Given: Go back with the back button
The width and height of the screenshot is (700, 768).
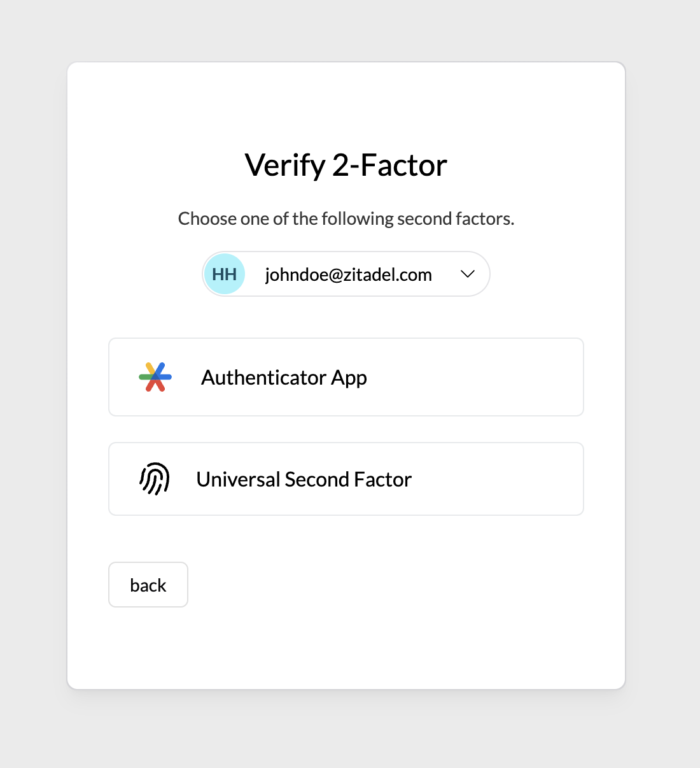Looking at the screenshot, I should (148, 585).
